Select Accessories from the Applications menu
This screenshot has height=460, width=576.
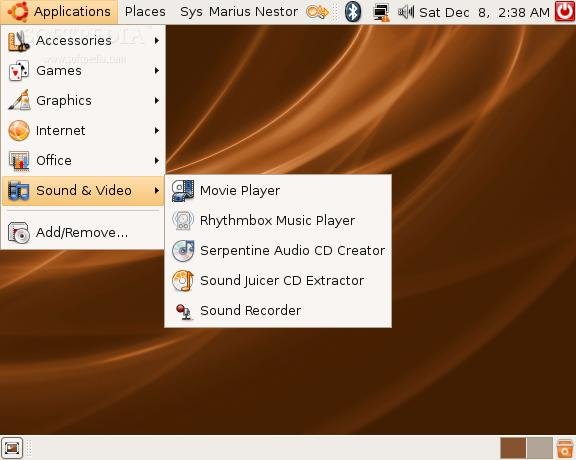[83, 40]
